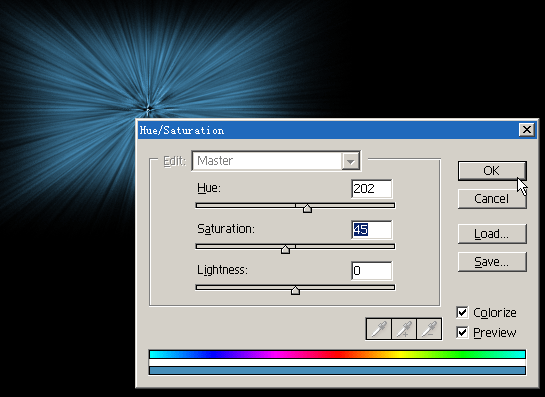Toggle the Preview checkbox
This screenshot has width=545, height=397.
pos(462,333)
